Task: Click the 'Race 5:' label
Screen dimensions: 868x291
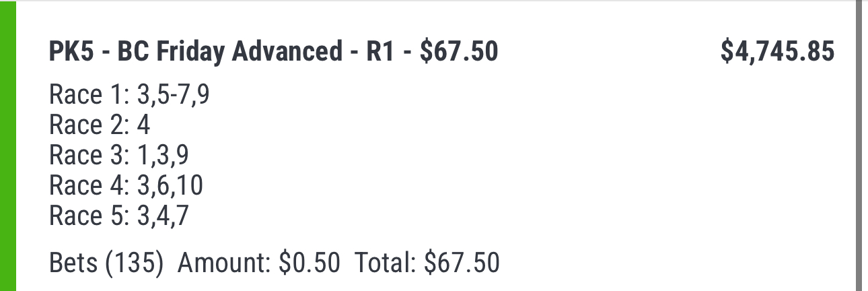Action: (89, 216)
